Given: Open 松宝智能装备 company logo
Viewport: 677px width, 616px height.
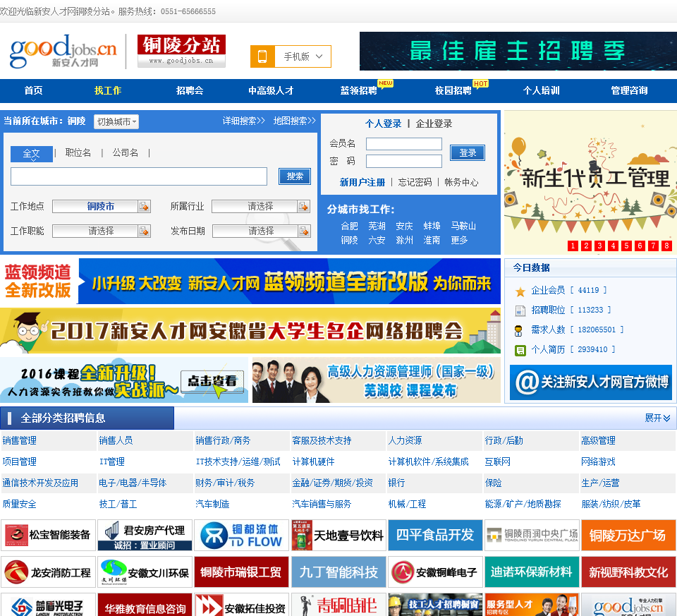Looking at the screenshot, I should pyautogui.click(x=48, y=536).
